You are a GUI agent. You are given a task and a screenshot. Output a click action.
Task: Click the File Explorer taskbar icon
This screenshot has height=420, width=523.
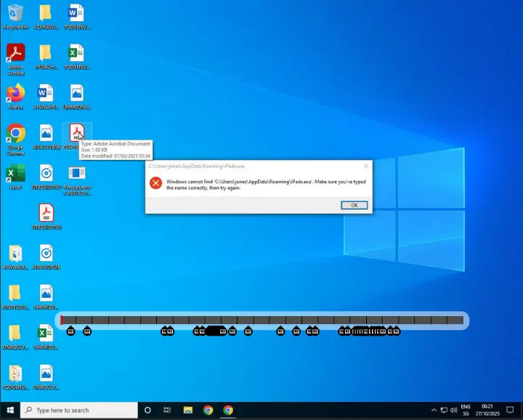187,410
